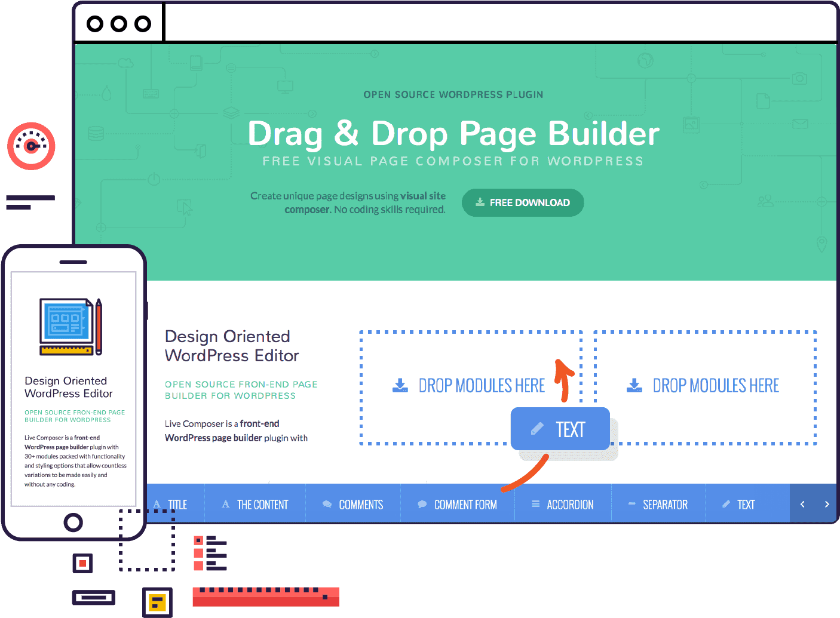Click the red striped ruler bar at bottom

265,597
